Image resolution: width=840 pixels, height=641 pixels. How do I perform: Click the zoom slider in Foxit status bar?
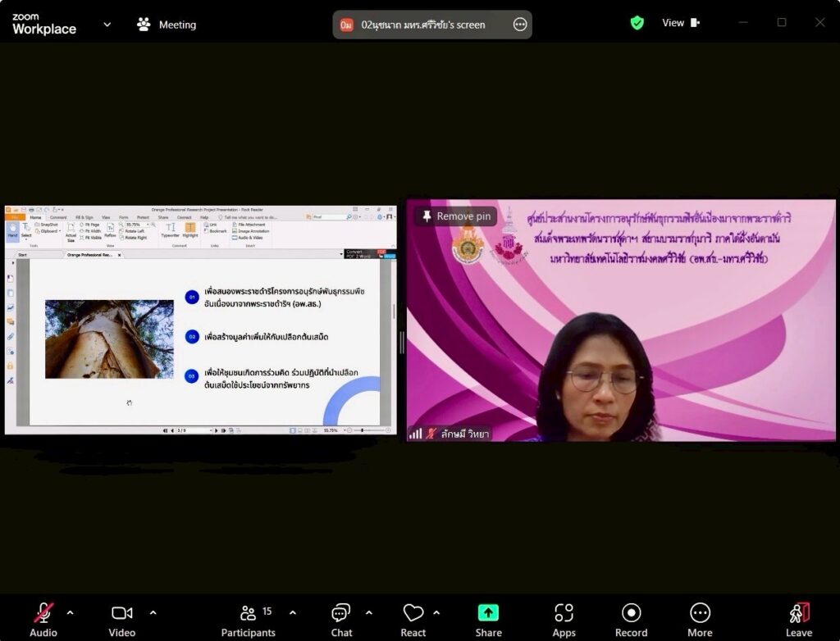369,430
